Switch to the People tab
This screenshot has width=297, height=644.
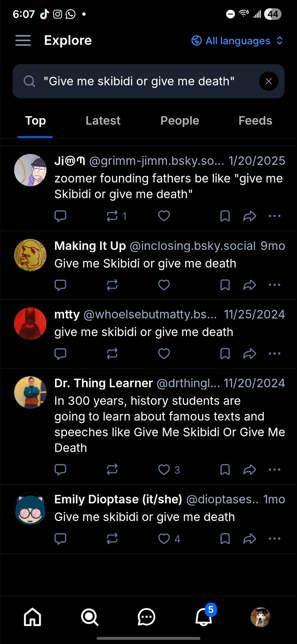[x=180, y=121]
